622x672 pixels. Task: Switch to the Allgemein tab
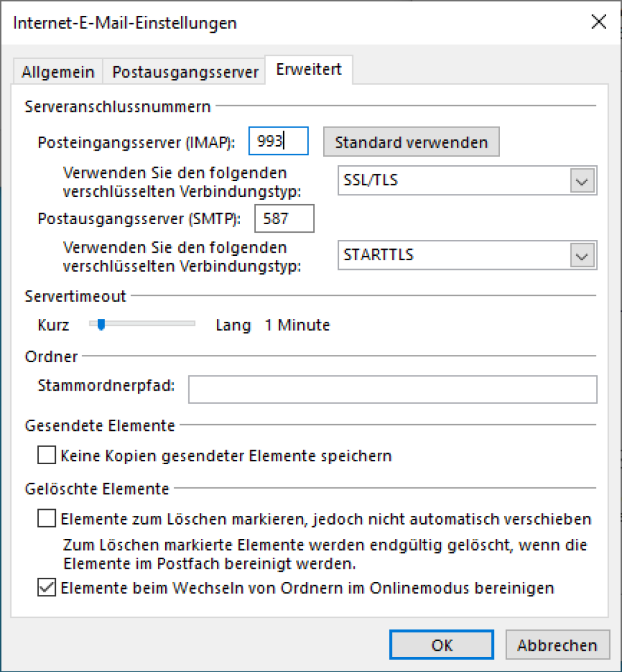(58, 72)
